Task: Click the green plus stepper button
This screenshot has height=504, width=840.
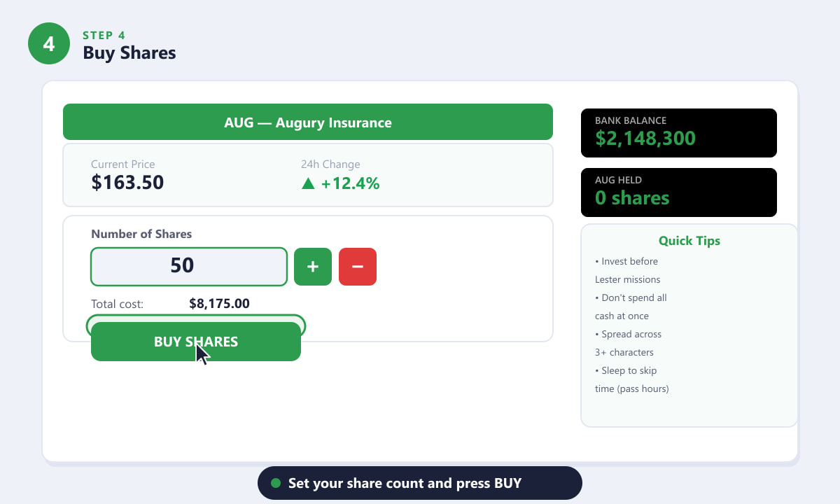Action: pos(313,267)
